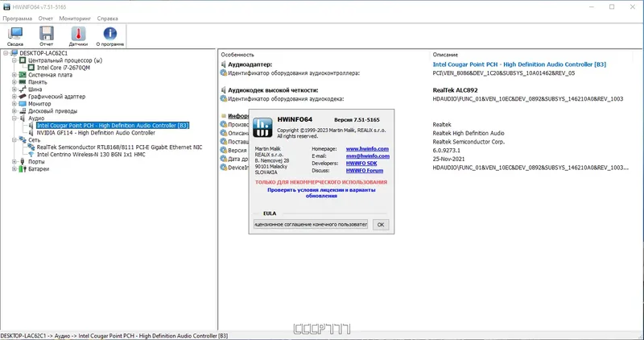Select Intel Cougar Point PCH audio controller item
644x340 pixels.
113,126
